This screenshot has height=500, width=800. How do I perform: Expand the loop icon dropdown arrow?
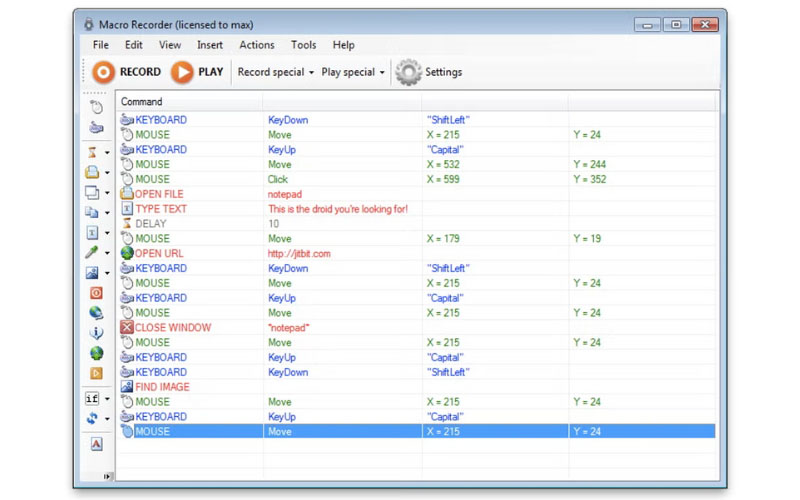(107, 419)
